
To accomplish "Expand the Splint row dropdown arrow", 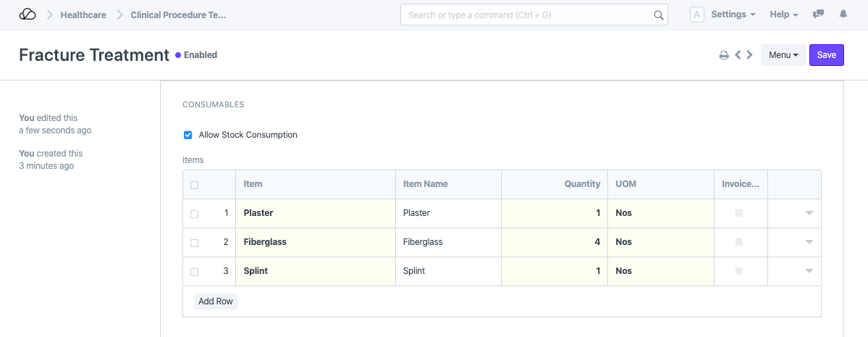I will coord(809,271).
